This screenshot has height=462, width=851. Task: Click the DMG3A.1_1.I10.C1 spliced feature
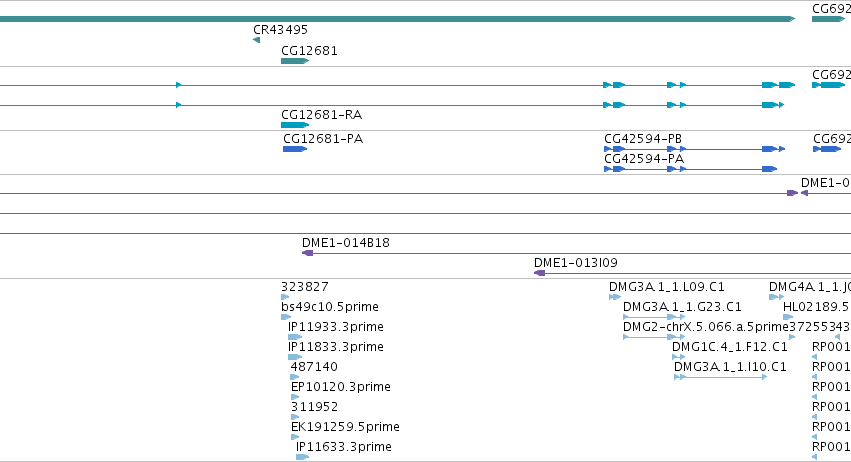[x=720, y=377]
